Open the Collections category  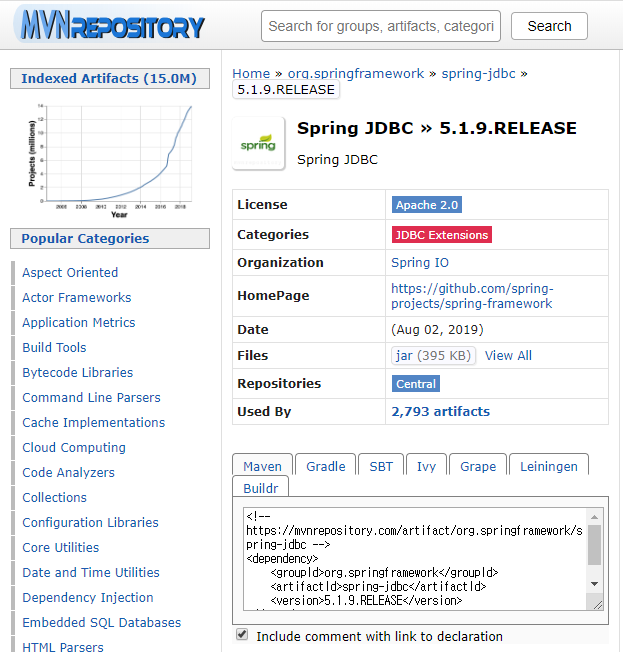54,497
